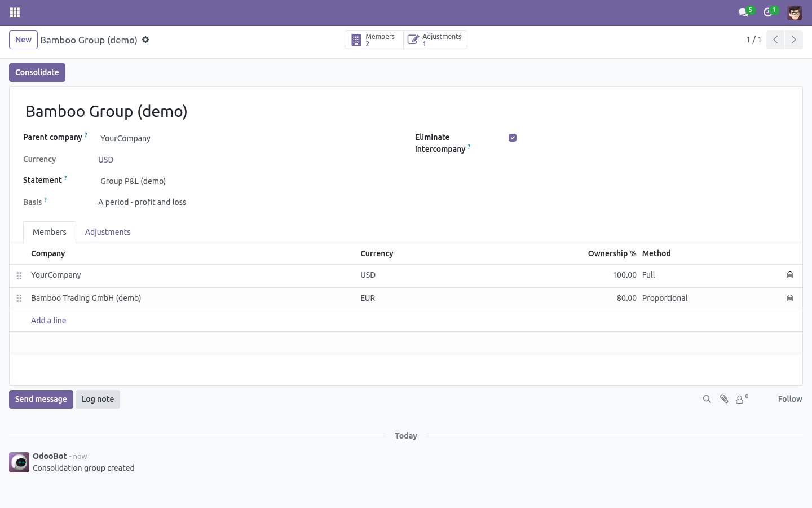Click the Consolidate button
Screen dimensions: 812x508
point(37,72)
